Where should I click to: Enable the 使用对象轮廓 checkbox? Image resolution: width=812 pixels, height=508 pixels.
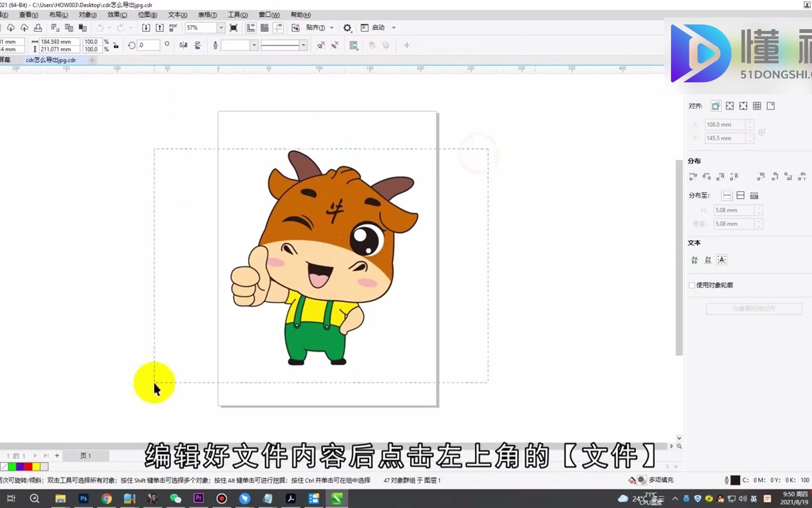[692, 285]
